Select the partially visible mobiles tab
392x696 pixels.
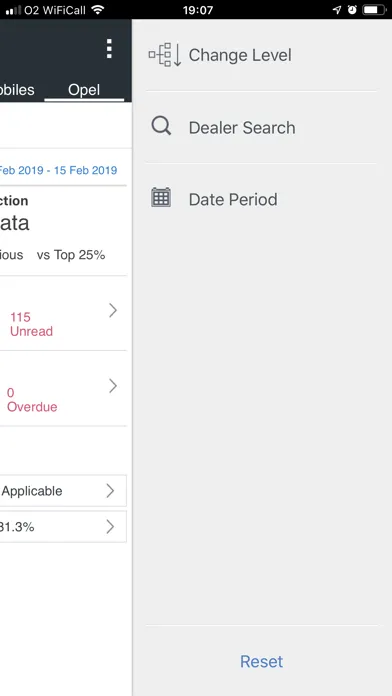point(17,90)
